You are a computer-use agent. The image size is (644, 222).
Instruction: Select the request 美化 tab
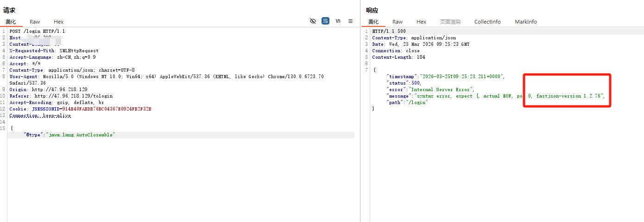(11, 22)
